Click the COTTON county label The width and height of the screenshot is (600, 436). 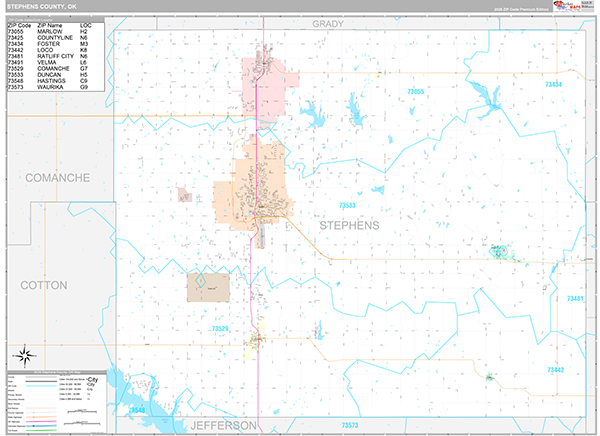click(44, 285)
